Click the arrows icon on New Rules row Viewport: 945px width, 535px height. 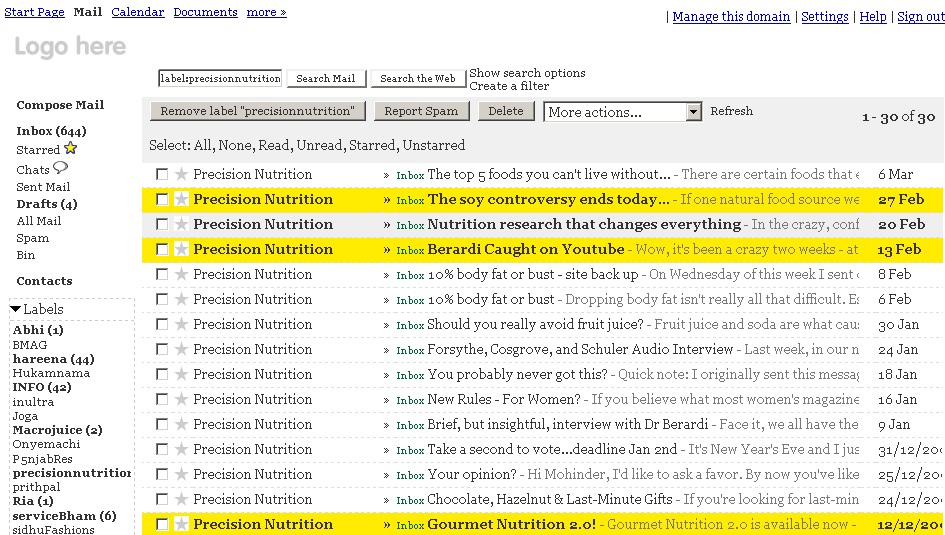coord(386,400)
